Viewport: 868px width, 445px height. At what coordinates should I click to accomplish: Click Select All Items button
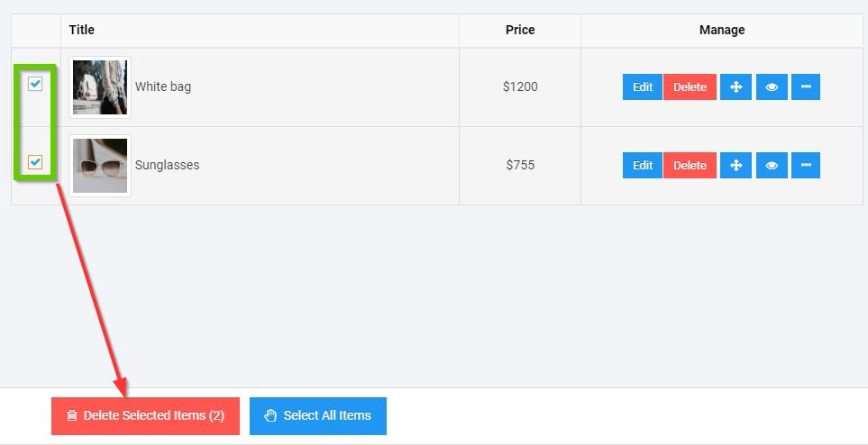point(318,415)
